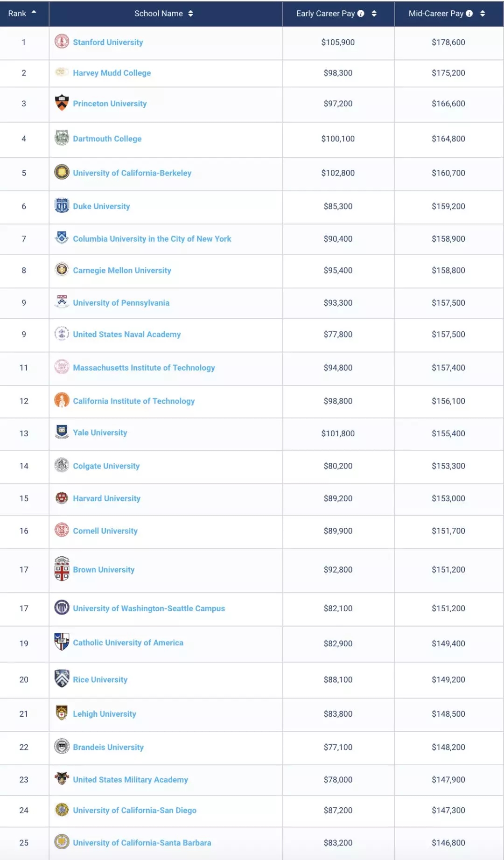Sort by Early Career Pay arrows
The image size is (504, 860).
pyautogui.click(x=374, y=14)
